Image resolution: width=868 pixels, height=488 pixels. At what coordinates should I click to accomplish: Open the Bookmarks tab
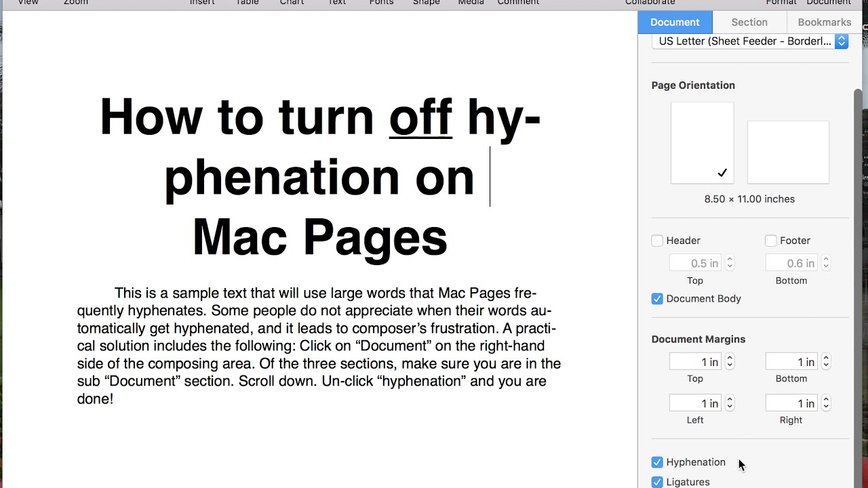pos(825,22)
